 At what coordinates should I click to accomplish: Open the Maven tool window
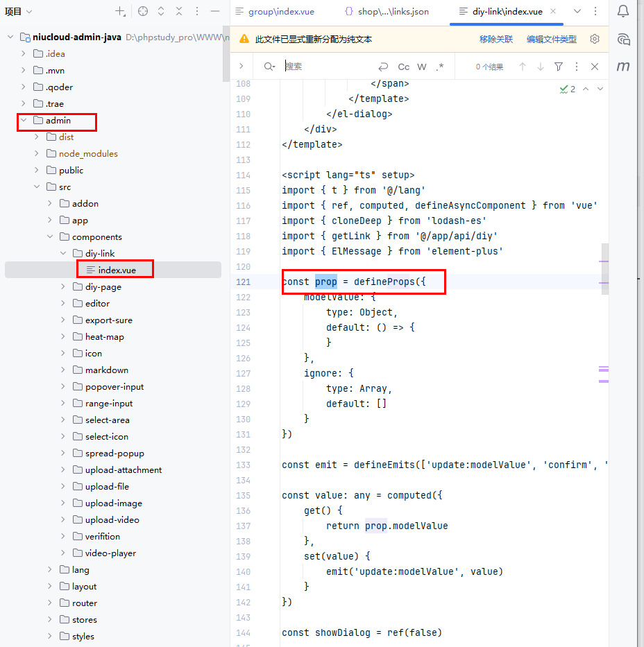[623, 67]
